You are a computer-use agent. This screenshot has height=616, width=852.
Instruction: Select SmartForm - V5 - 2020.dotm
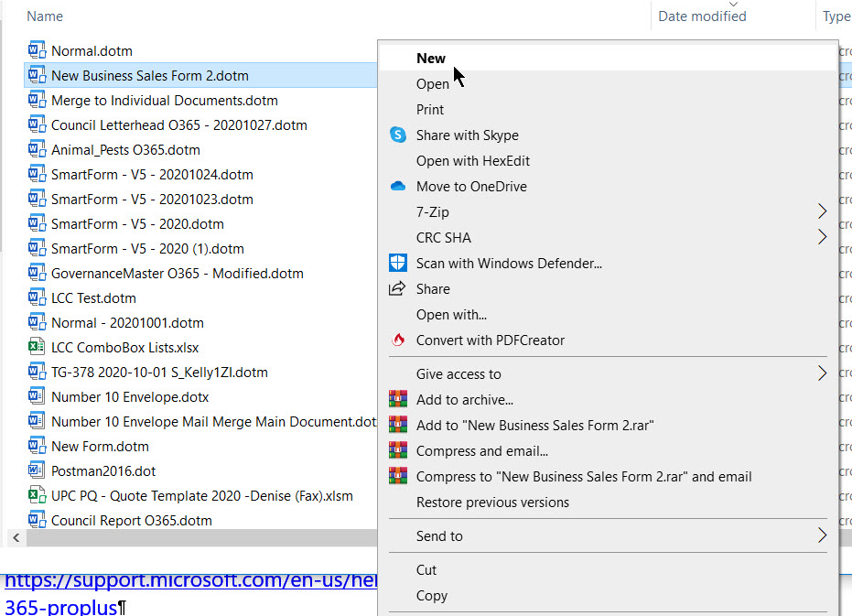[137, 224]
